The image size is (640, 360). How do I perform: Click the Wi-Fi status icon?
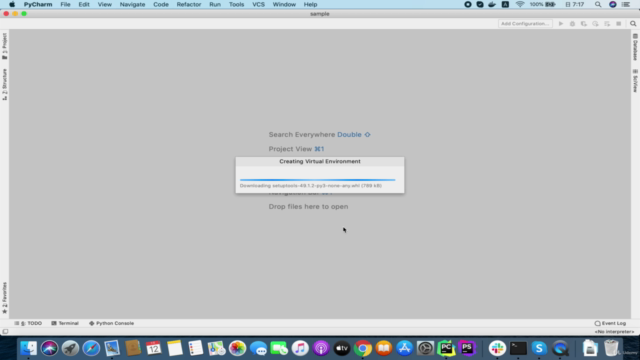[520, 4]
